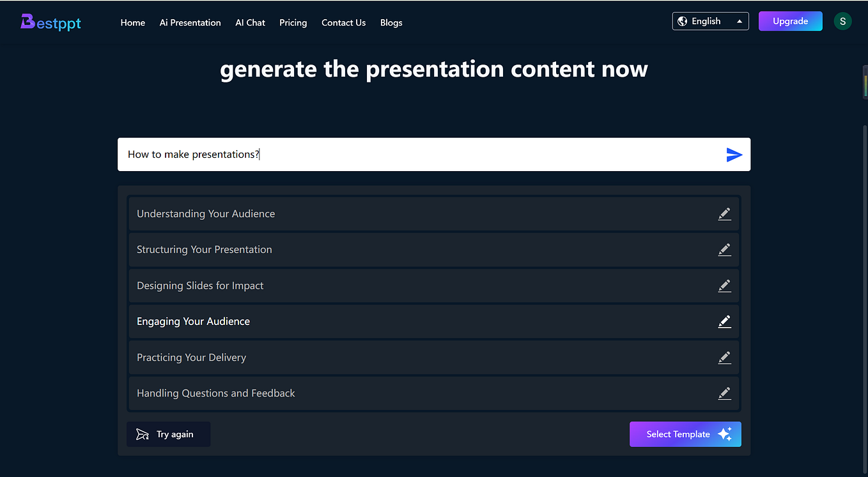The height and width of the screenshot is (477, 868).
Task: Click the sparkle icon on Select Template
Action: click(x=725, y=434)
